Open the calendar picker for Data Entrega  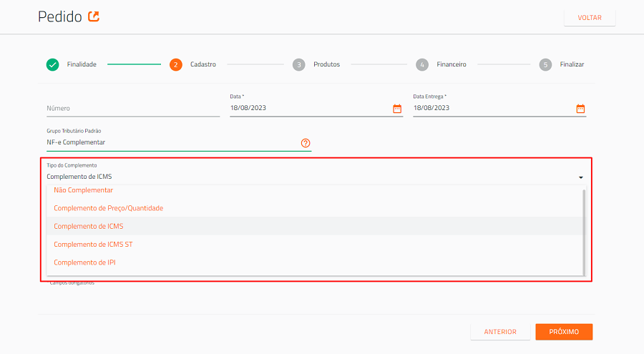[x=580, y=109]
